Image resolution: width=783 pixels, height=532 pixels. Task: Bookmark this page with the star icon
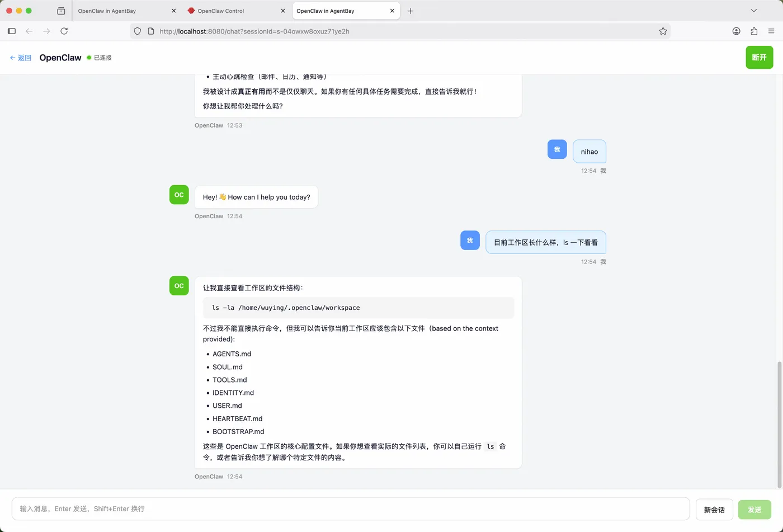(x=663, y=31)
